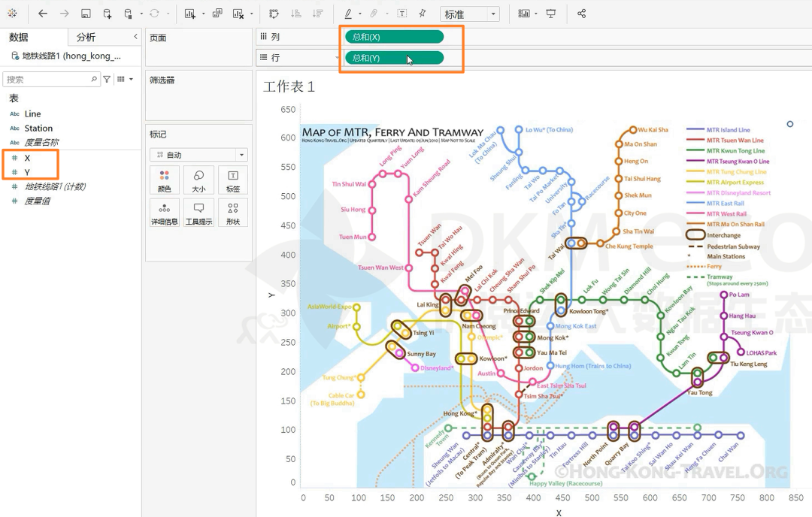Click the circle data point mark top right
Screen dimensions: 812x517
[x=789, y=124]
